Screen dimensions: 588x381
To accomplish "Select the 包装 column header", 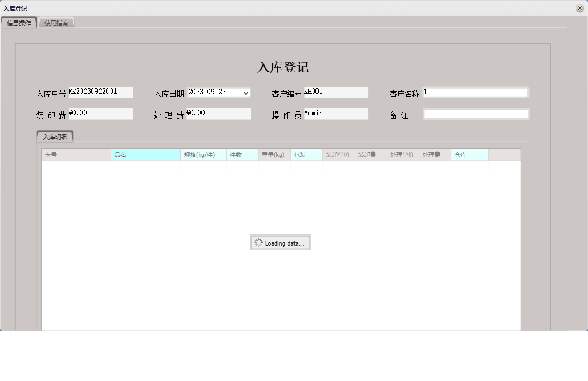I will (x=306, y=154).
